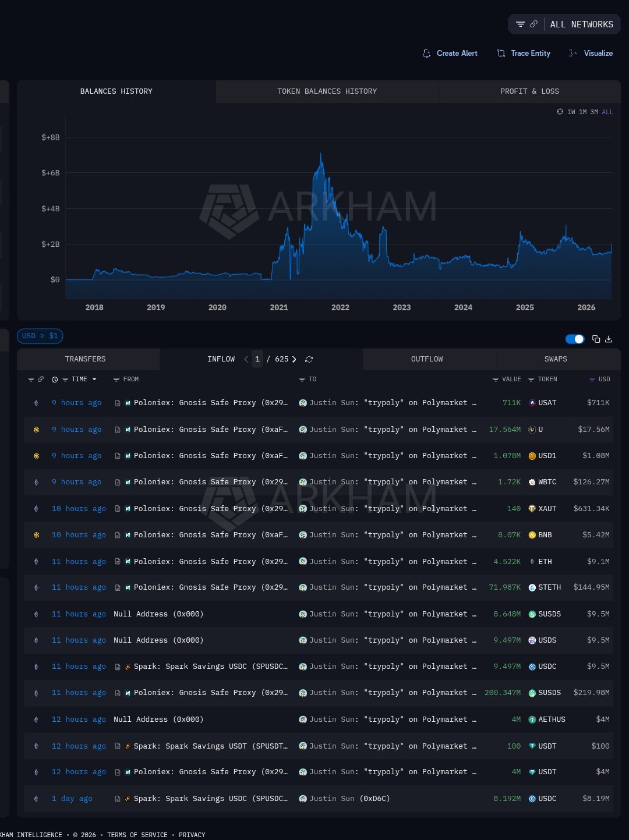Click Trace Entity
This screenshot has width=629, height=840.
[523, 53]
